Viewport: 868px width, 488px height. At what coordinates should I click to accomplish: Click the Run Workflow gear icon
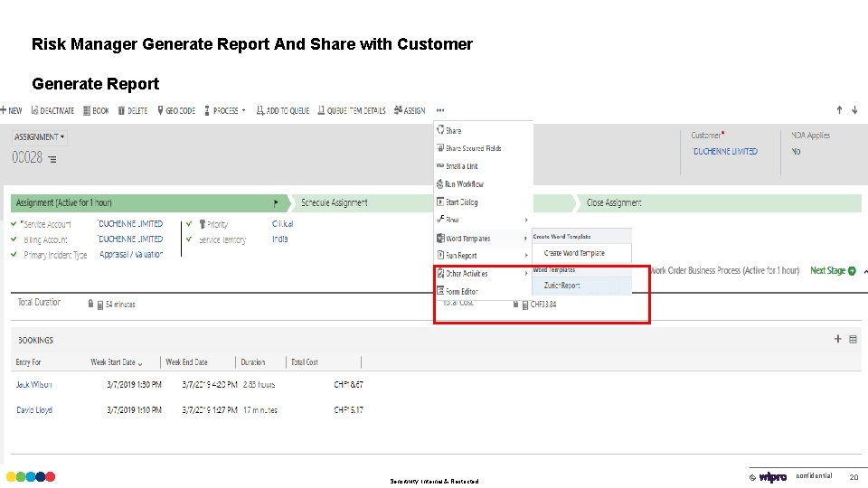click(x=440, y=183)
